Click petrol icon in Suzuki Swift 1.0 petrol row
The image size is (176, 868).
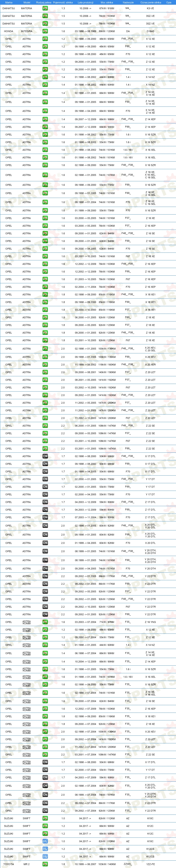pos(45,818)
